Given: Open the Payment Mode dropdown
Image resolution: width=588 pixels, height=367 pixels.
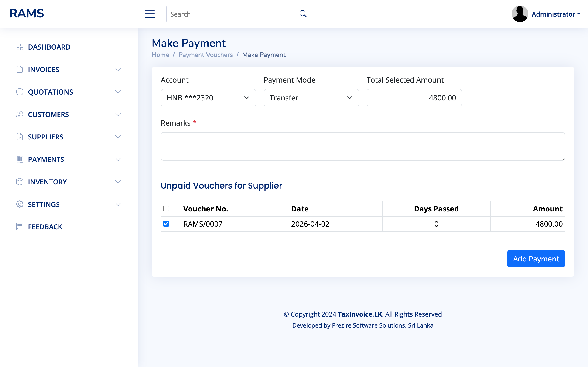Looking at the screenshot, I should (311, 97).
